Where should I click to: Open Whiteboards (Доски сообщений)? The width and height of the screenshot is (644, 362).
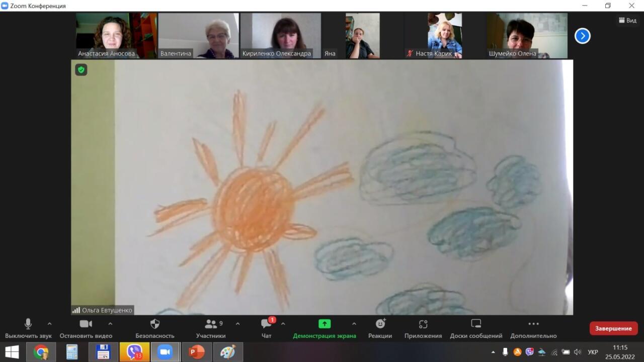[476, 328]
